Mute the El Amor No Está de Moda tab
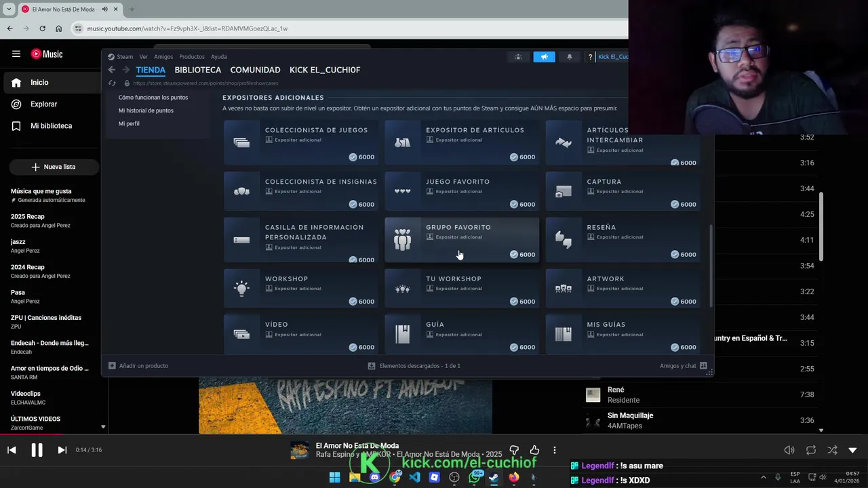Image resolution: width=868 pixels, height=488 pixels. click(x=104, y=9)
